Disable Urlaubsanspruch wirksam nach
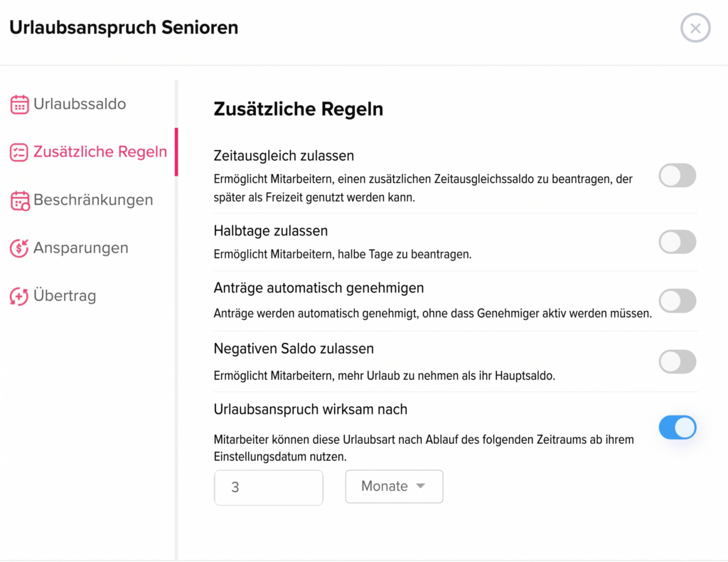This screenshot has width=728, height=562. pos(677,428)
